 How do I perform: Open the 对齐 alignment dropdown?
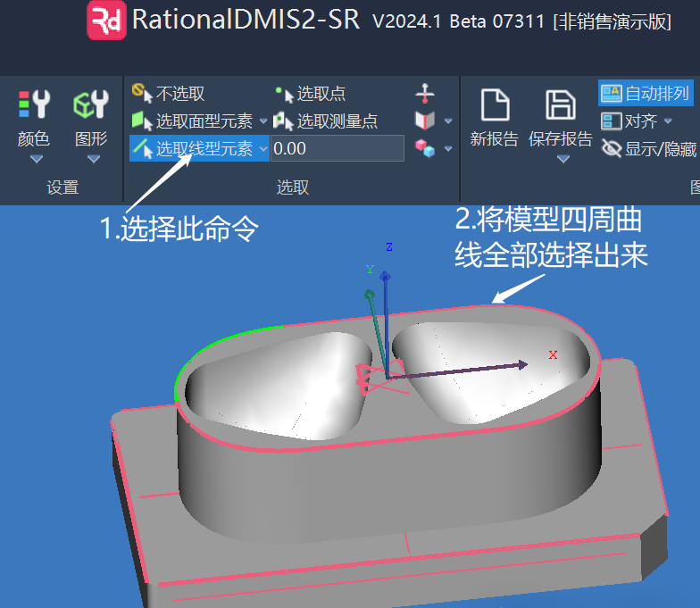click(x=668, y=121)
